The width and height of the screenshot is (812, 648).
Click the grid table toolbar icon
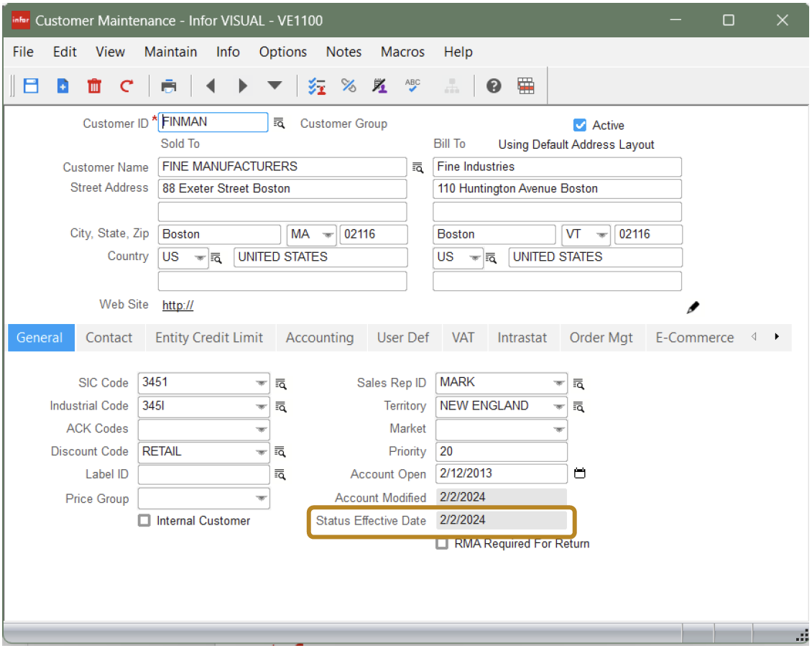point(525,85)
